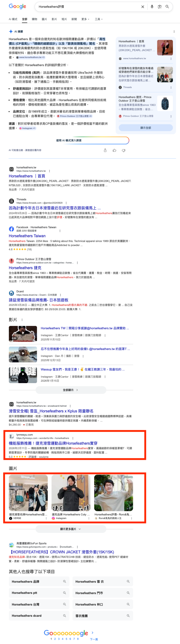The width and height of the screenshot is (180, 644).
Task: Open AI summary three-dot options menu
Action: (x=174, y=31)
